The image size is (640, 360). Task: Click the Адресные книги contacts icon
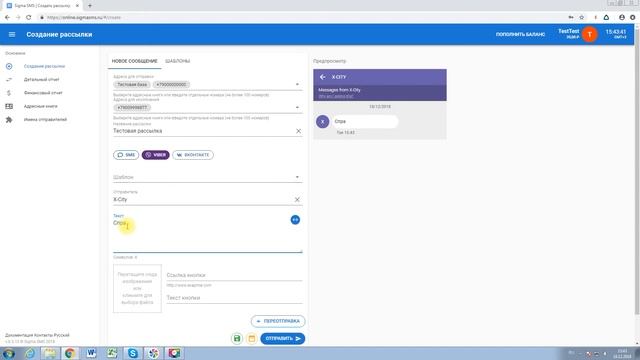point(9,107)
